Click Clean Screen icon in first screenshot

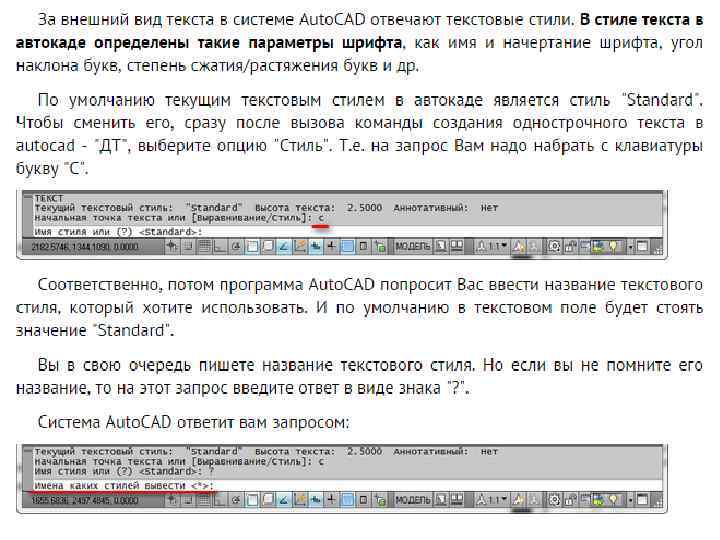pyautogui.click(x=642, y=247)
